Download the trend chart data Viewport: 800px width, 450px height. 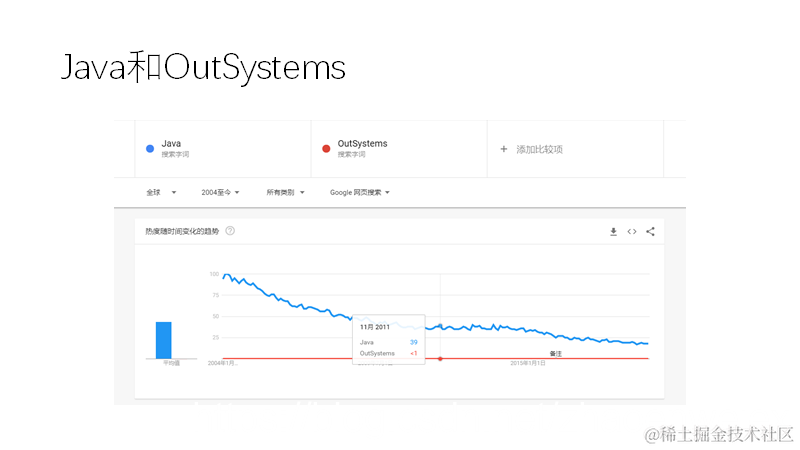click(x=613, y=232)
